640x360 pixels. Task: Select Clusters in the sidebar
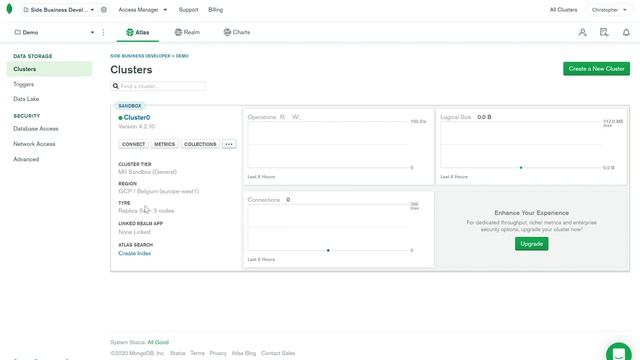coord(49,69)
